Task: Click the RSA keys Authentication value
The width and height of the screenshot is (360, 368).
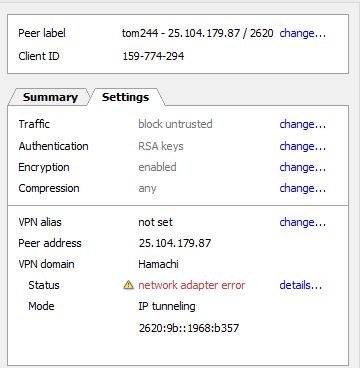Action: 161,146
